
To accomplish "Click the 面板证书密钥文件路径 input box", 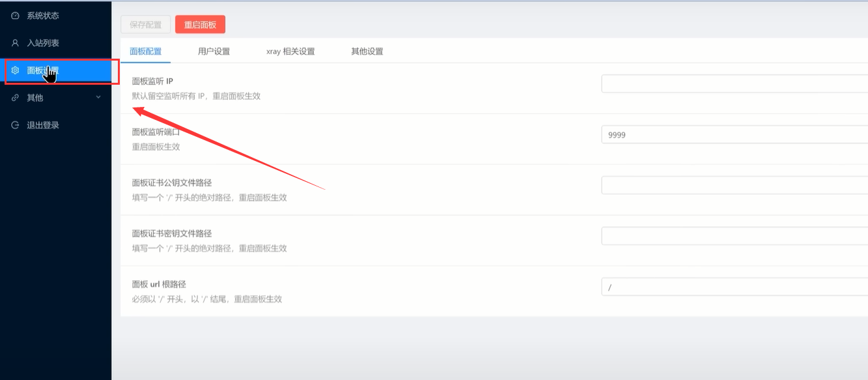I will click(734, 236).
